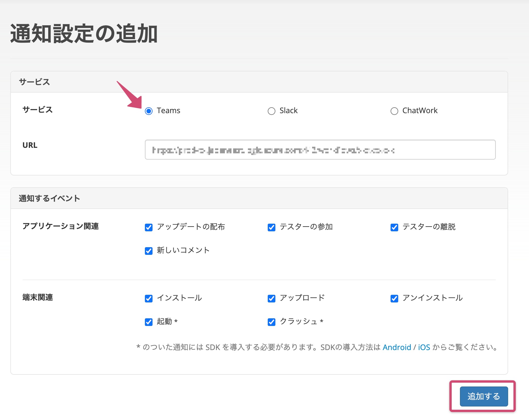Open the iOS SDK setup link
This screenshot has height=420, width=529.
tap(423, 347)
